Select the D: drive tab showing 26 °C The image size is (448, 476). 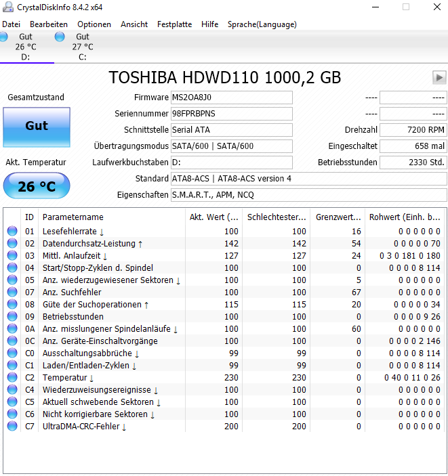tap(26, 47)
